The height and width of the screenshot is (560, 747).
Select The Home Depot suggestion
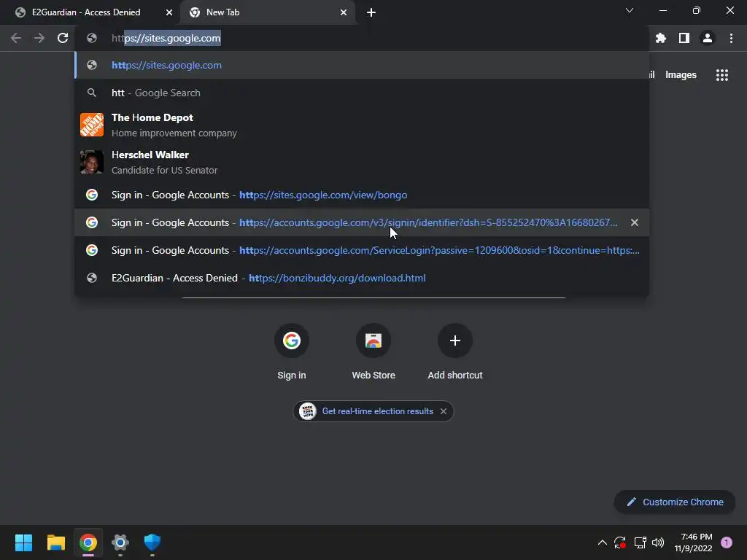click(362, 125)
